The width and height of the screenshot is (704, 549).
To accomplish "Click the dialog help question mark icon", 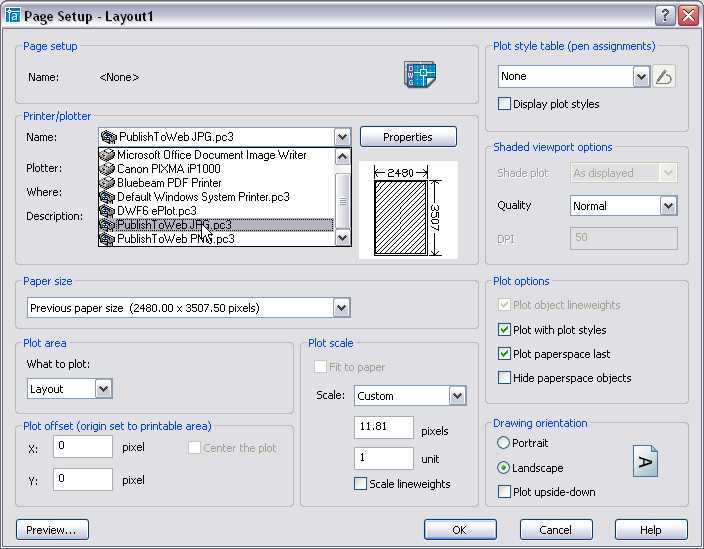I will (x=665, y=16).
